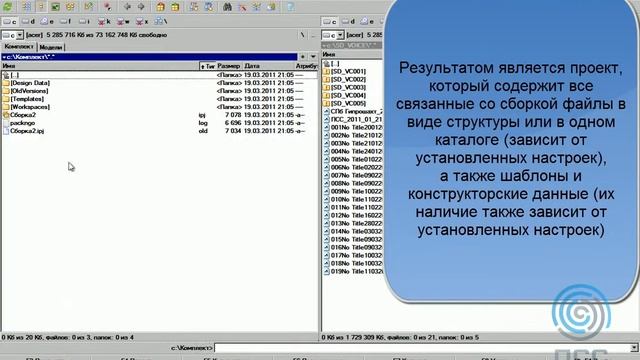The height and width of the screenshot is (360, 640).
Task: Select the [Design Data] folder
Action: (159, 83)
